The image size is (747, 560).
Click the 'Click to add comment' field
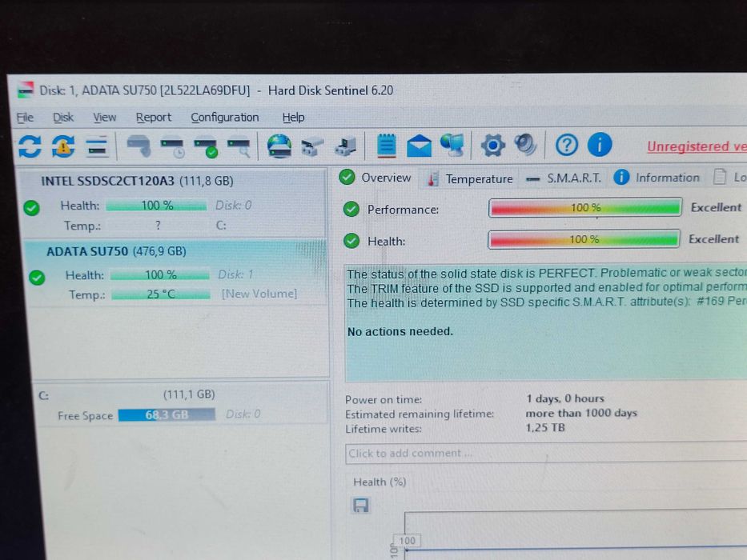click(x=546, y=453)
